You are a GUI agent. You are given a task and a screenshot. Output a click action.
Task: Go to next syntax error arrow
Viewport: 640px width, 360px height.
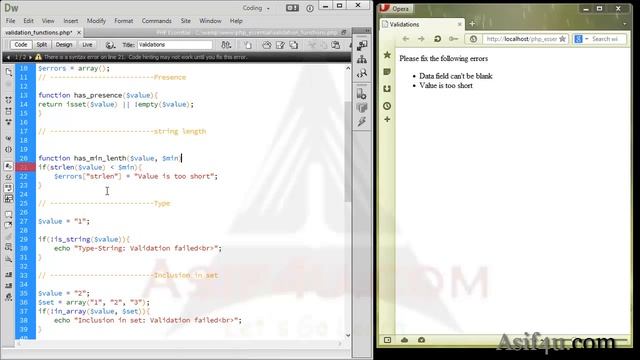pos(30,57)
